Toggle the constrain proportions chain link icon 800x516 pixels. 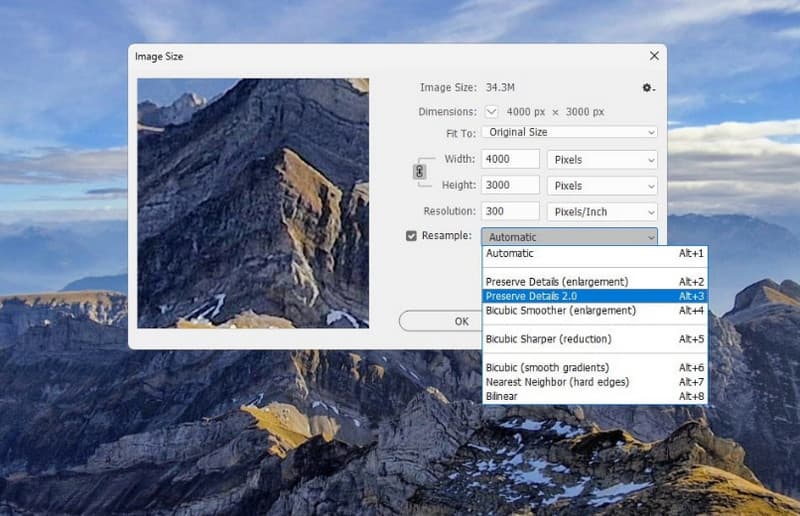click(419, 172)
